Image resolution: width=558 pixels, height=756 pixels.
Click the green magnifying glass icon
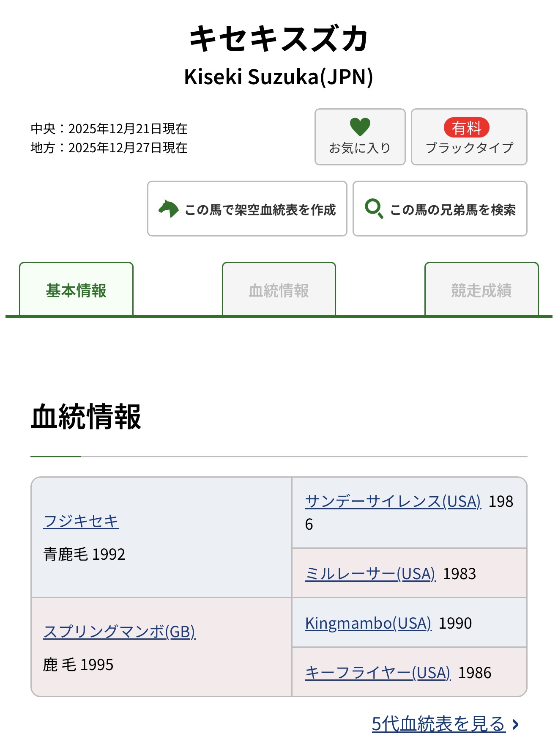374,209
